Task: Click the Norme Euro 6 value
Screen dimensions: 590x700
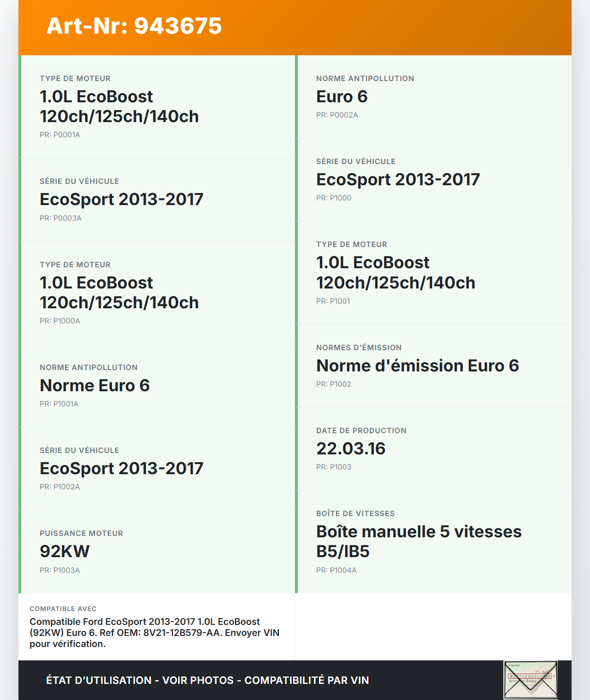Action: [94, 386]
